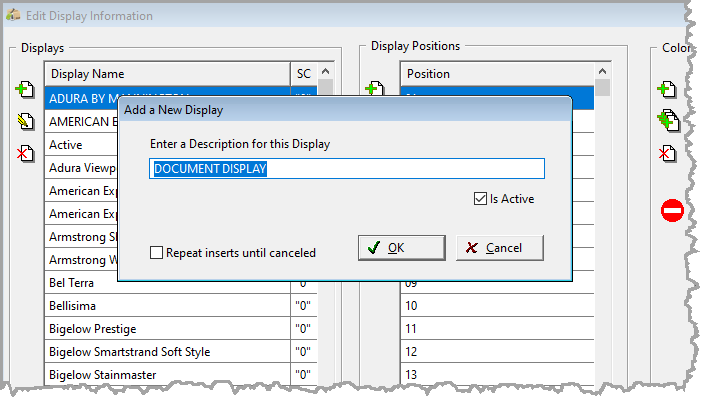Click the SC column header

click(x=304, y=74)
